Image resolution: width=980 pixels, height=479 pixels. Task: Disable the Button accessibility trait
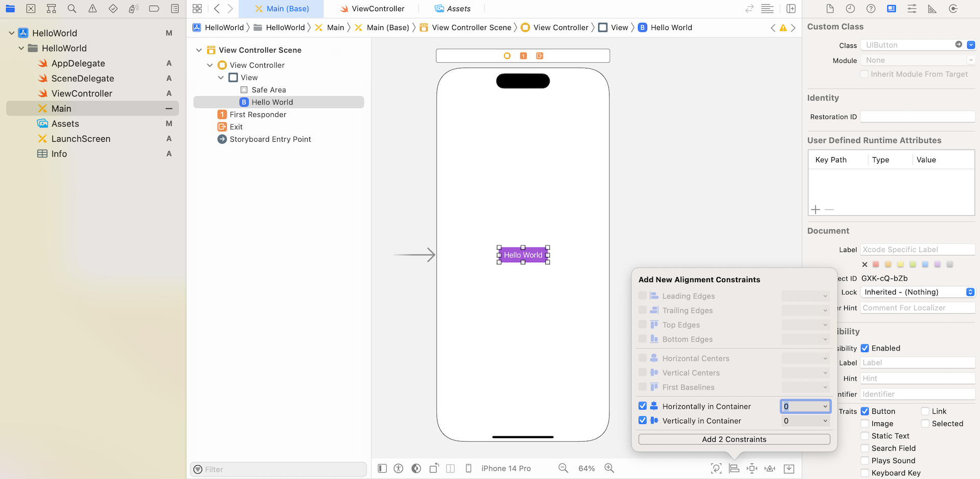865,411
